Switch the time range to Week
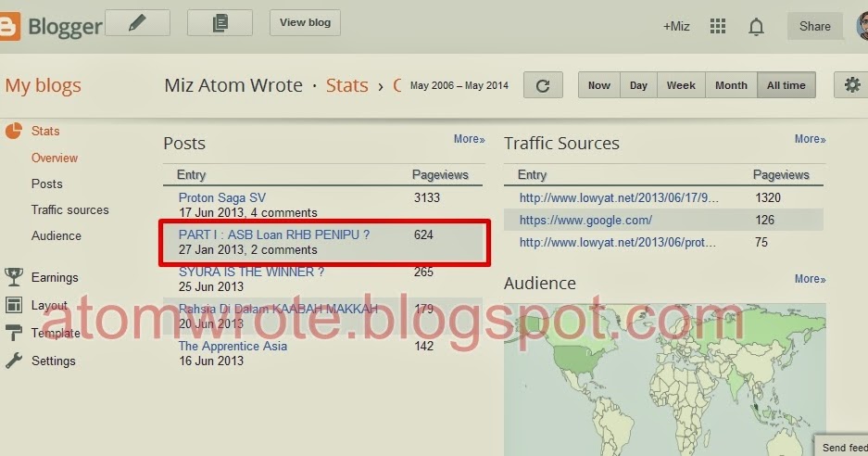 (681, 85)
